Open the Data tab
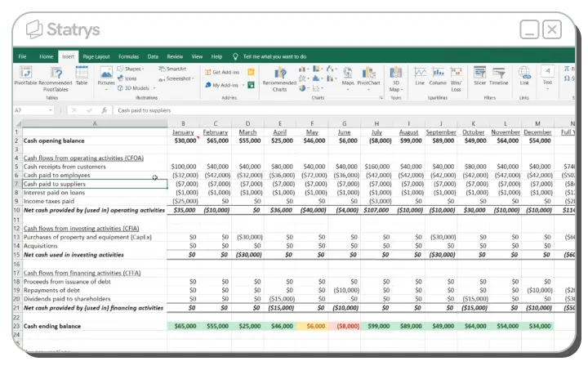This screenshot has width=588, height=370. pyautogui.click(x=153, y=56)
